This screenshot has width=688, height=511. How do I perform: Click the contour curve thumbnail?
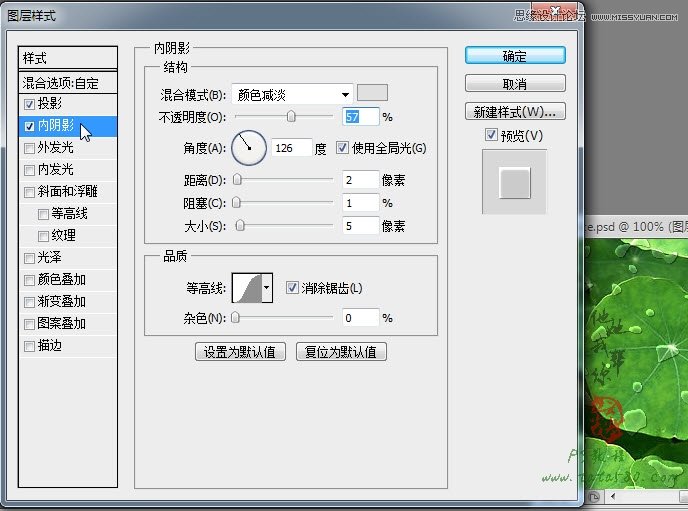tap(247, 288)
